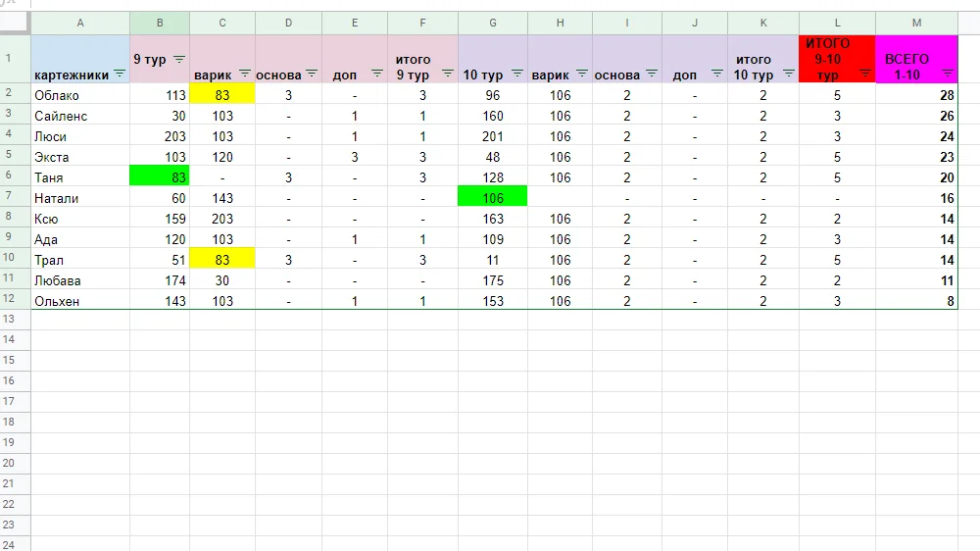Select cell 128 in Таня row
980x551 pixels.
493,177
